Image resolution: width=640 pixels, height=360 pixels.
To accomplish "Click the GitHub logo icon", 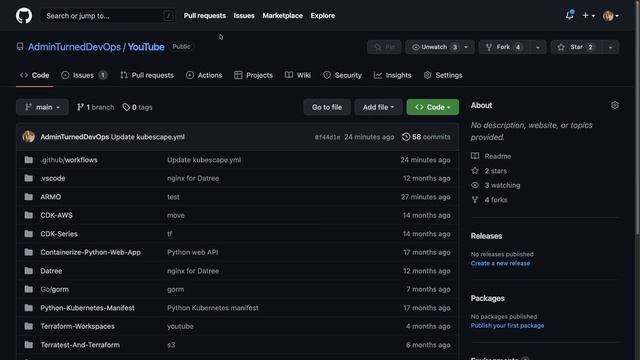I will click(x=24, y=16).
